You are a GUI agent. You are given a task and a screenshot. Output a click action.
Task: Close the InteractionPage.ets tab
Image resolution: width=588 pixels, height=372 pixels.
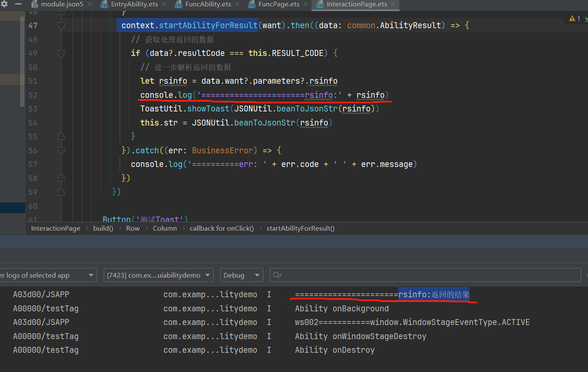[x=393, y=4]
